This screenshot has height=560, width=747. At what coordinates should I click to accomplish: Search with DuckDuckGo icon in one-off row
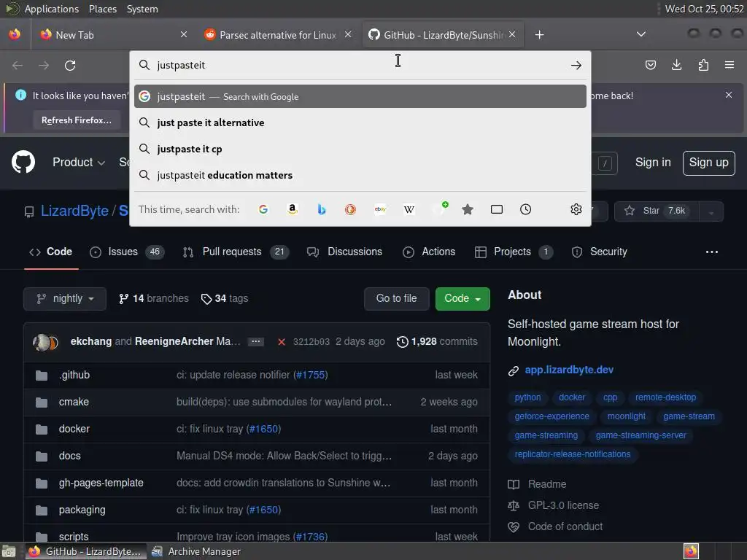[351, 209]
